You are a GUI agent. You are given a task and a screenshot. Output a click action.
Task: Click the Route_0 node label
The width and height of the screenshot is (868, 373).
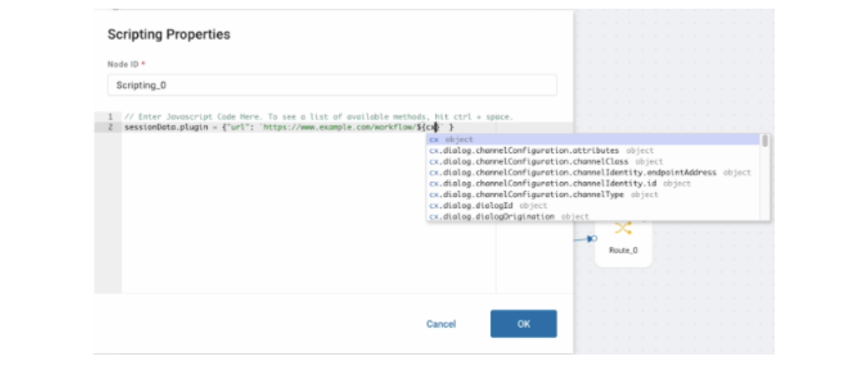[x=623, y=250]
